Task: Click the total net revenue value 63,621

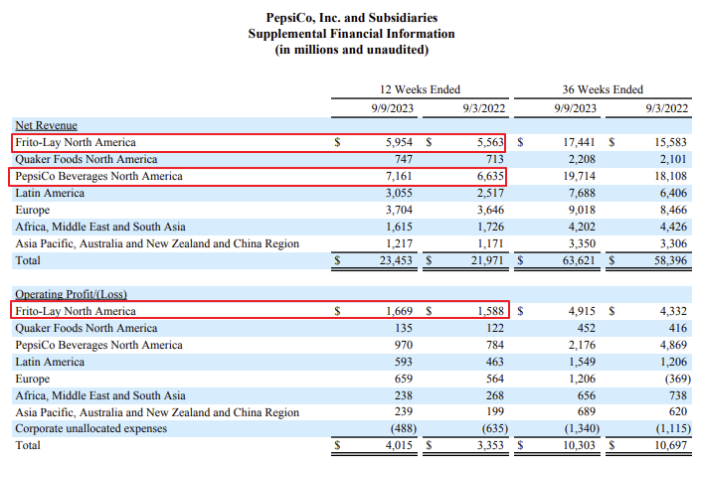Action: coord(579,260)
